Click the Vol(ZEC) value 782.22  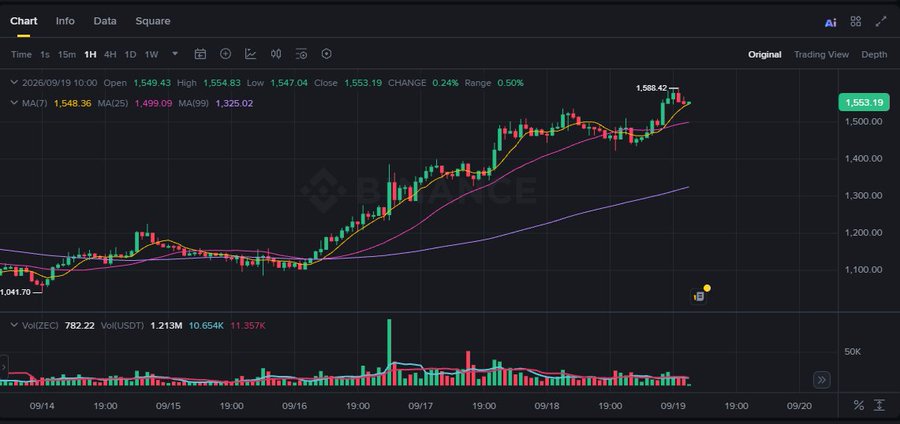click(79, 325)
